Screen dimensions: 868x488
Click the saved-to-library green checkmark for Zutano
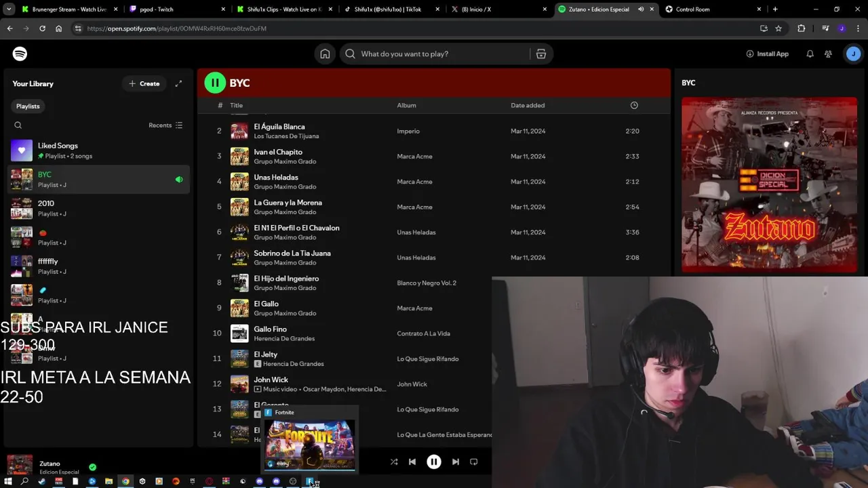[92, 467]
